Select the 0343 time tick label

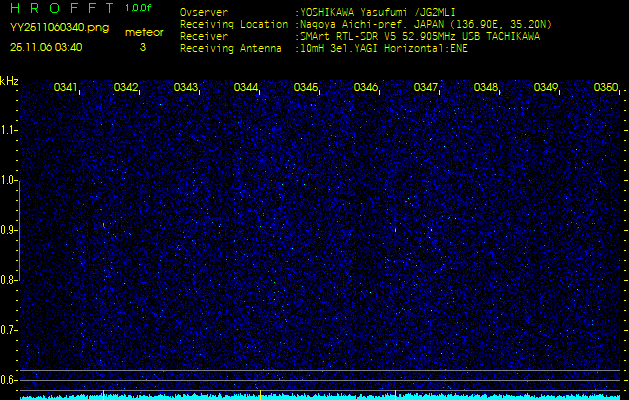click(x=186, y=88)
